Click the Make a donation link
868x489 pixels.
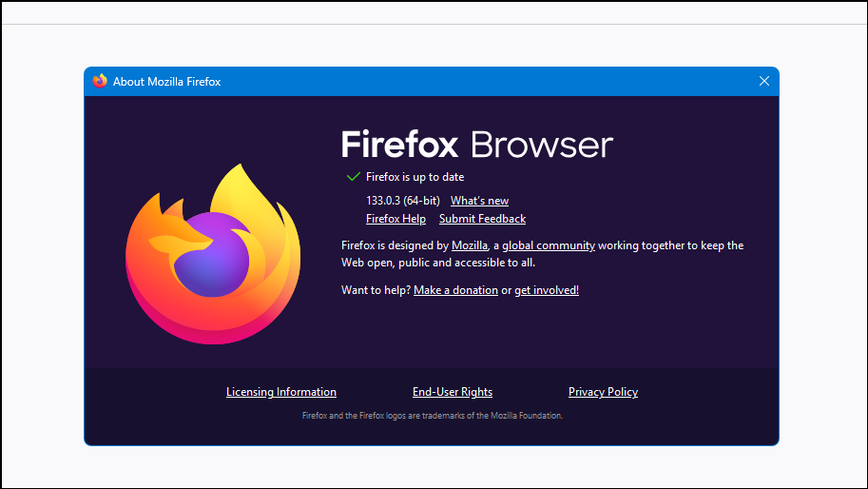[455, 290]
